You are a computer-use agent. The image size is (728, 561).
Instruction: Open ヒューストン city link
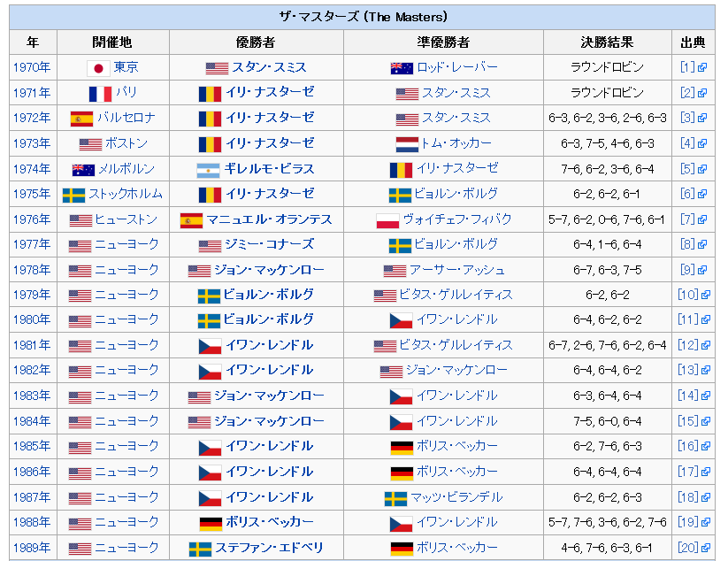coord(126,219)
